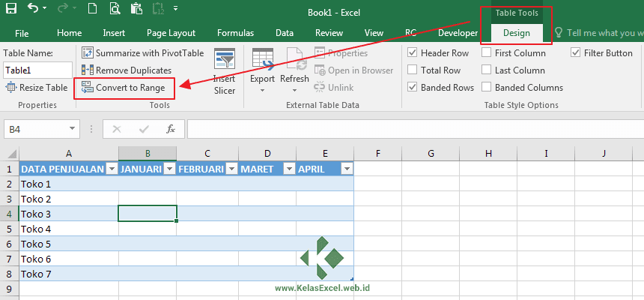Screen dimensions: 644x300
Task: Click inside the formula bar input
Action: click(416, 129)
